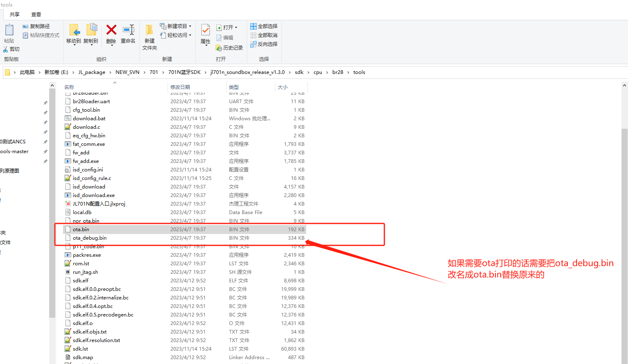Sort files by Name (名称) column
628x364 pixels.
(69, 87)
